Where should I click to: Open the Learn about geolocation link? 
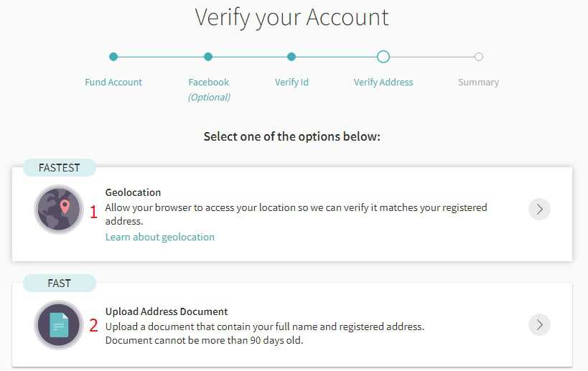point(159,237)
